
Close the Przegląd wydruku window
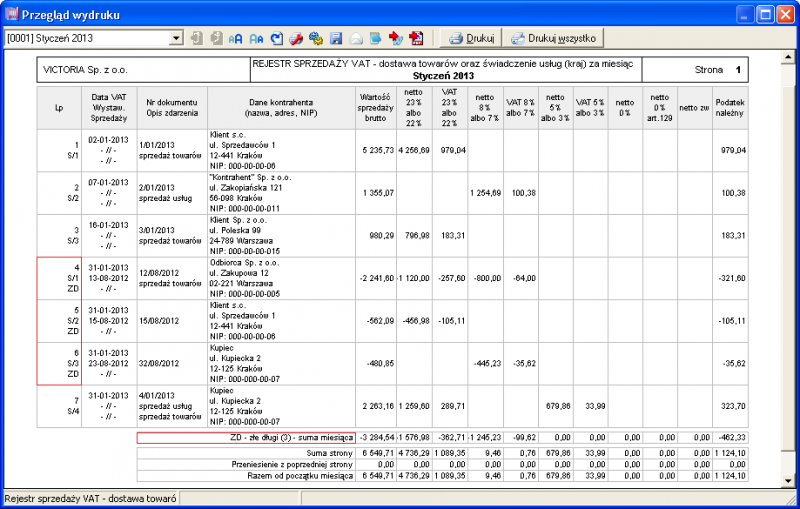coord(786,14)
